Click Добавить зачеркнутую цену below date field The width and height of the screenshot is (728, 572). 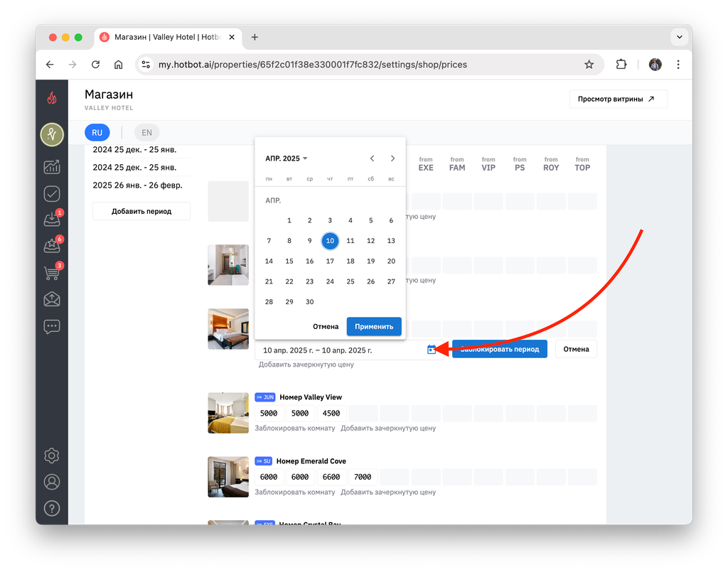click(x=306, y=365)
